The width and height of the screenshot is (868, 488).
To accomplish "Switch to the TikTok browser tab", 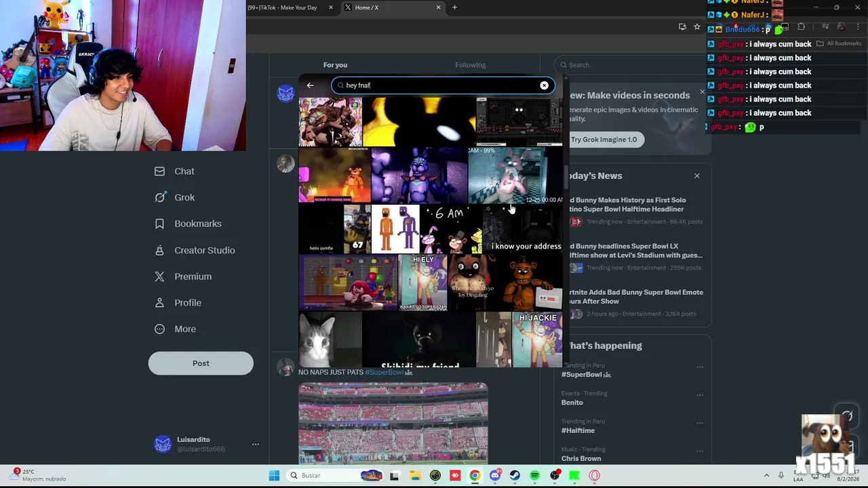I will click(282, 7).
